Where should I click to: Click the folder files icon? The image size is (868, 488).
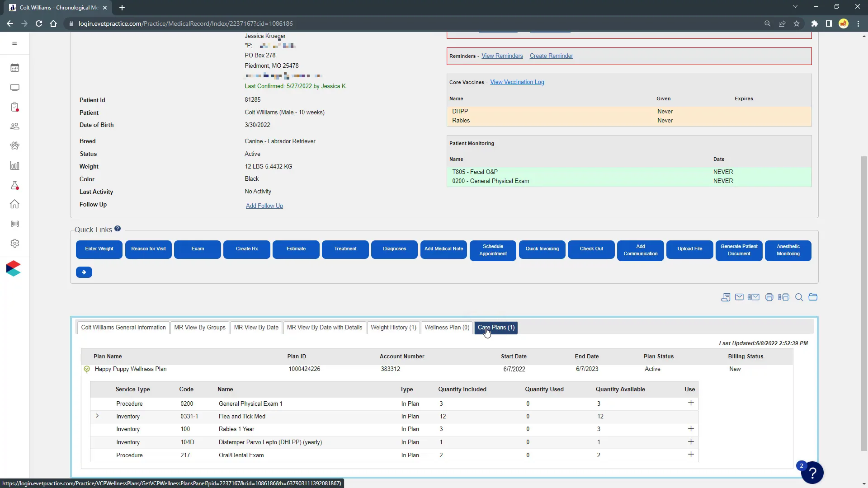tap(813, 297)
